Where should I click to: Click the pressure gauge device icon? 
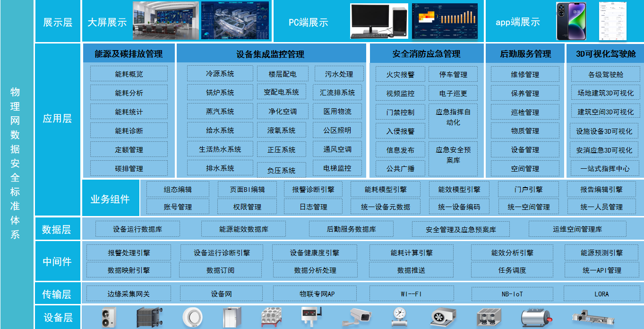pyautogui.click(x=399, y=317)
